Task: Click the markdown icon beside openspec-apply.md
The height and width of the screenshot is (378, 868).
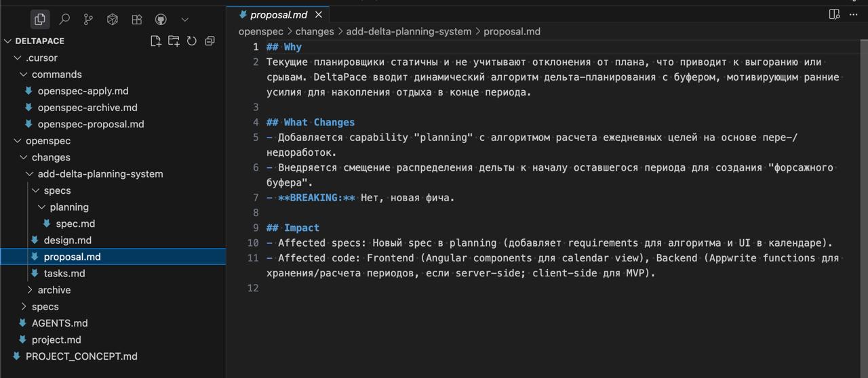Action: [28, 91]
